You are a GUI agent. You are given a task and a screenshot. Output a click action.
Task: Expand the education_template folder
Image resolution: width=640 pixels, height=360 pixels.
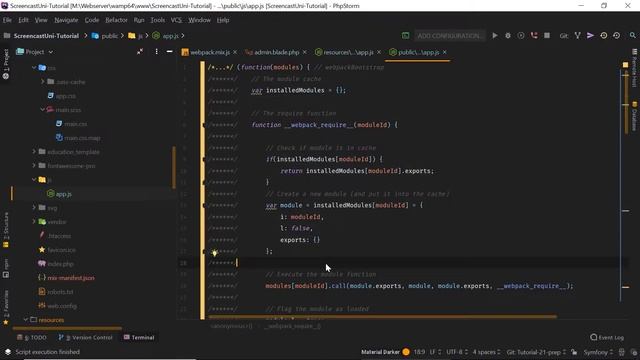pos(34,151)
